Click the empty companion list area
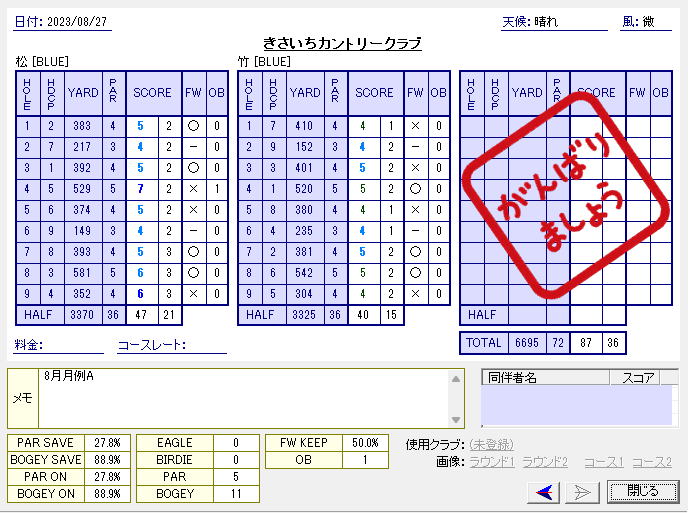Viewport: 688px width, 513px height. click(577, 405)
